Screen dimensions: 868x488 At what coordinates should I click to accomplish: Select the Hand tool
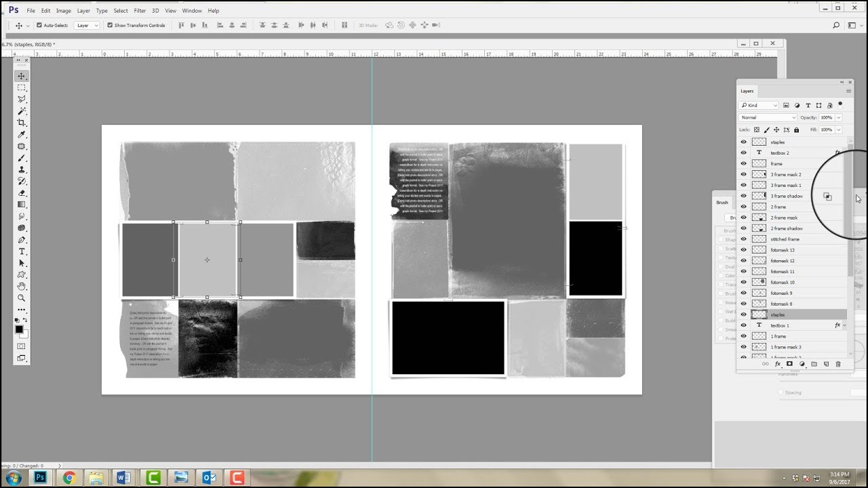pos(22,286)
